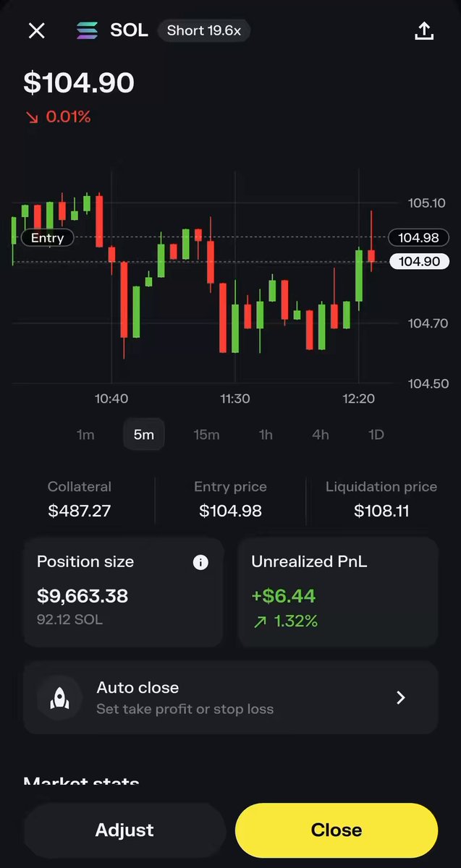The image size is (461, 868).
Task: Select the 1m timeframe
Action: (x=85, y=435)
